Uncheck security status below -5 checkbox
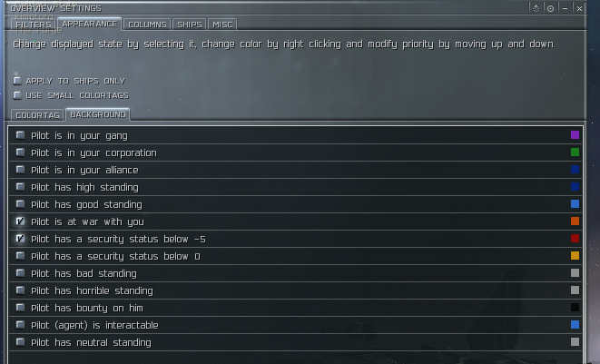600x364 pixels. 20,239
